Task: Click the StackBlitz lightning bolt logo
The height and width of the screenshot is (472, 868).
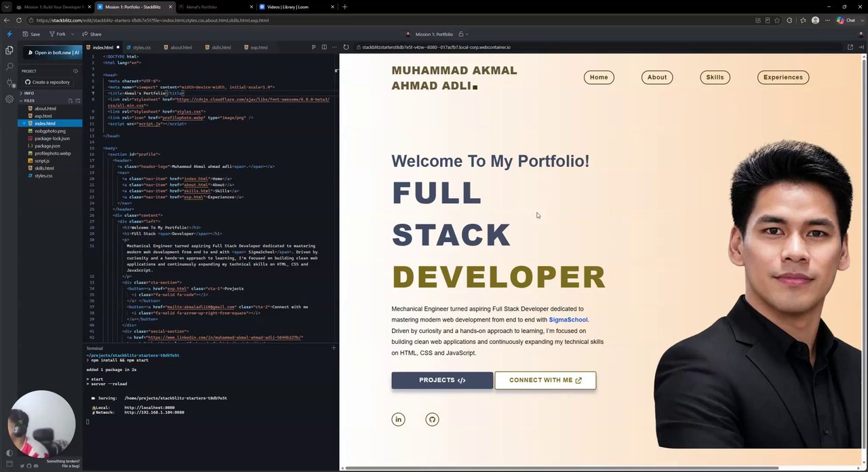Action: [x=9, y=34]
